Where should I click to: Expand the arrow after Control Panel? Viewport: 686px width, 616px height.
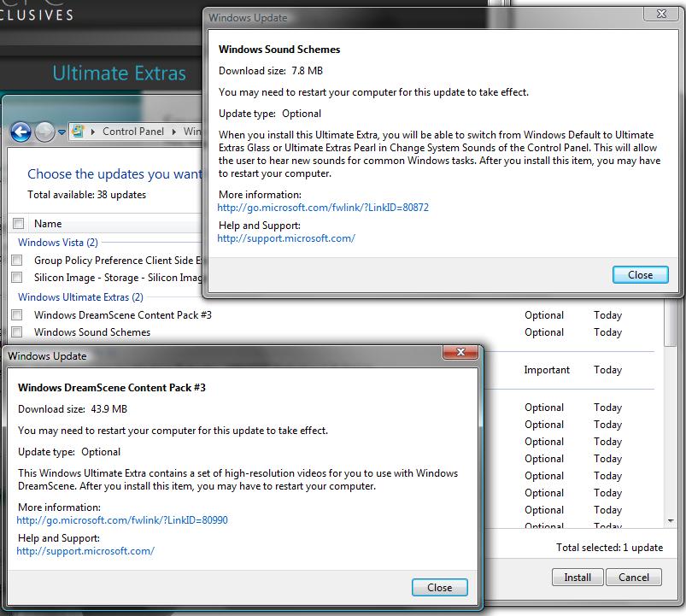pyautogui.click(x=173, y=132)
